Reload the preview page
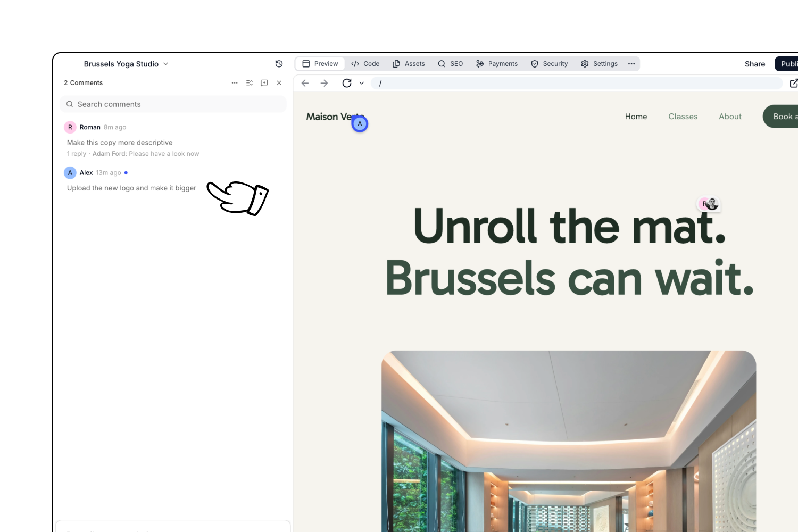Screen dimensions: 798x532 point(347,83)
